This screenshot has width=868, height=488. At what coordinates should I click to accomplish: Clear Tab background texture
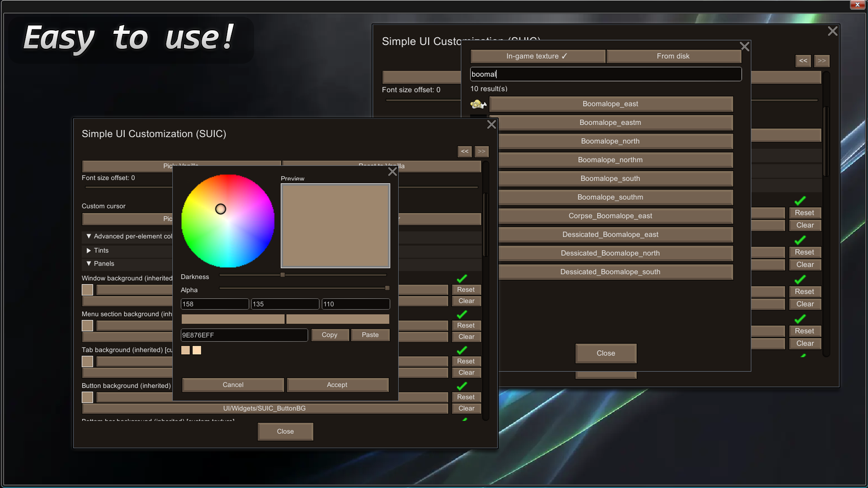click(466, 373)
